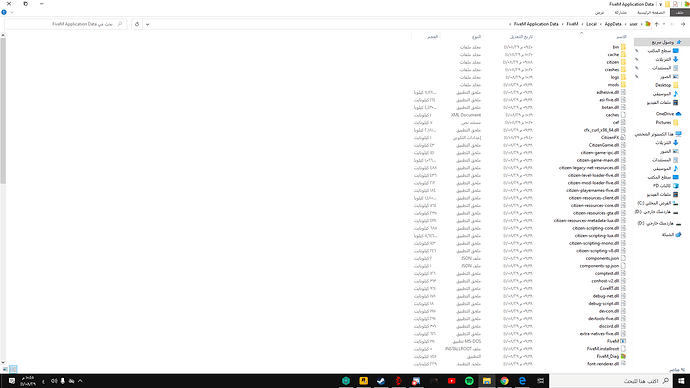Select the components.json file
Image resolution: width=690 pixels, height=388 pixels.
click(606, 258)
